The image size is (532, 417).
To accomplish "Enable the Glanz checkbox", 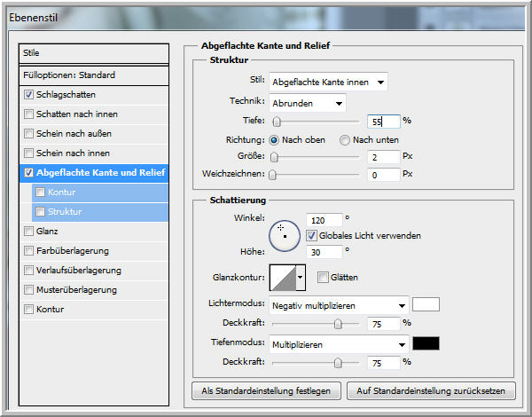I will [29, 232].
